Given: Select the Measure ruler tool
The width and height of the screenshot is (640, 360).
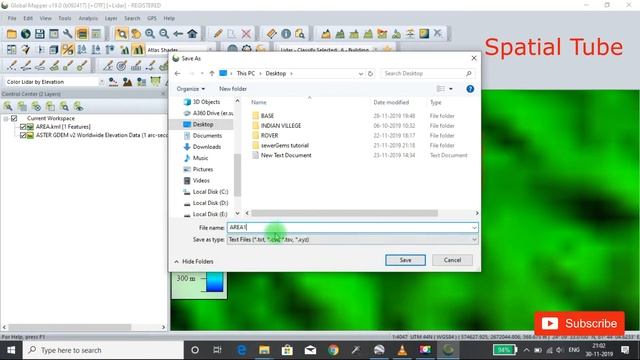Looking at the screenshot, I should [271, 34].
